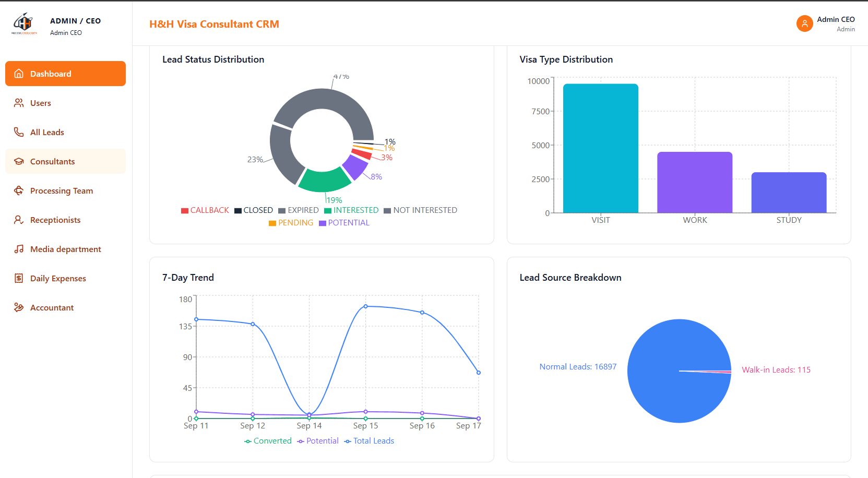
Task: Click the WORK bar in Visa Type chart
Action: (x=695, y=182)
